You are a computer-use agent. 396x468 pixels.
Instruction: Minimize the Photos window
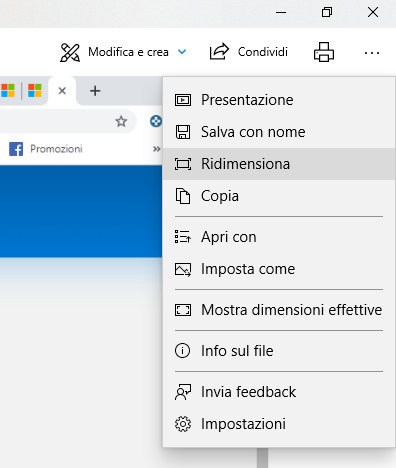click(x=281, y=13)
